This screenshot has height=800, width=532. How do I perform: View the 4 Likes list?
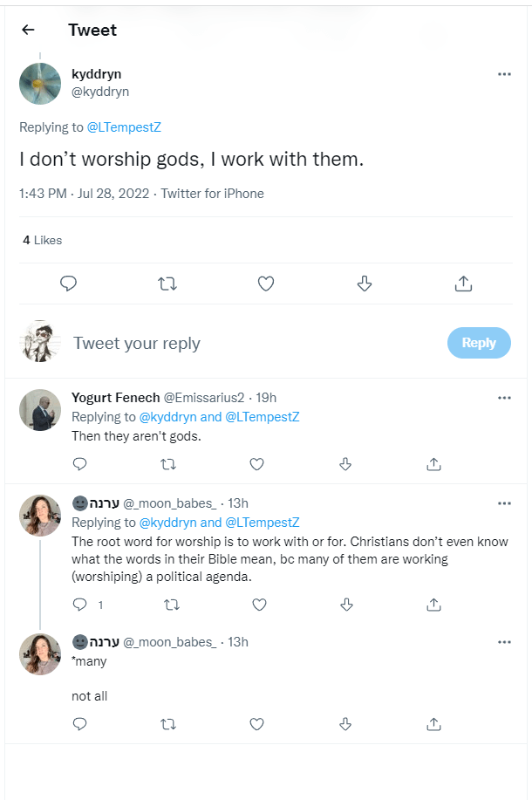(42, 240)
